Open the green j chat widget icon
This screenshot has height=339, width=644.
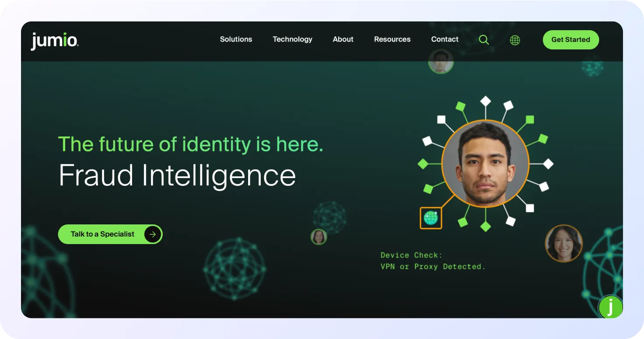(x=611, y=307)
